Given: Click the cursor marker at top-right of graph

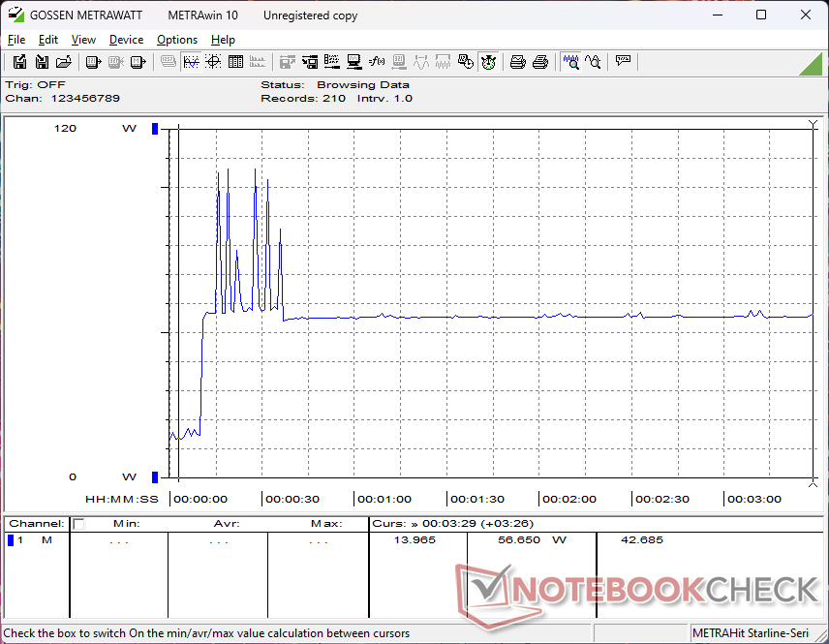Looking at the screenshot, I should coord(813,125).
